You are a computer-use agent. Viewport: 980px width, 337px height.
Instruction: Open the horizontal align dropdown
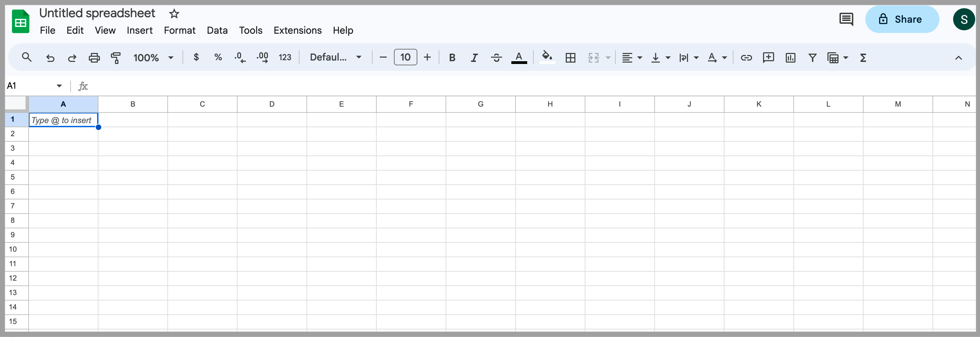pos(632,58)
